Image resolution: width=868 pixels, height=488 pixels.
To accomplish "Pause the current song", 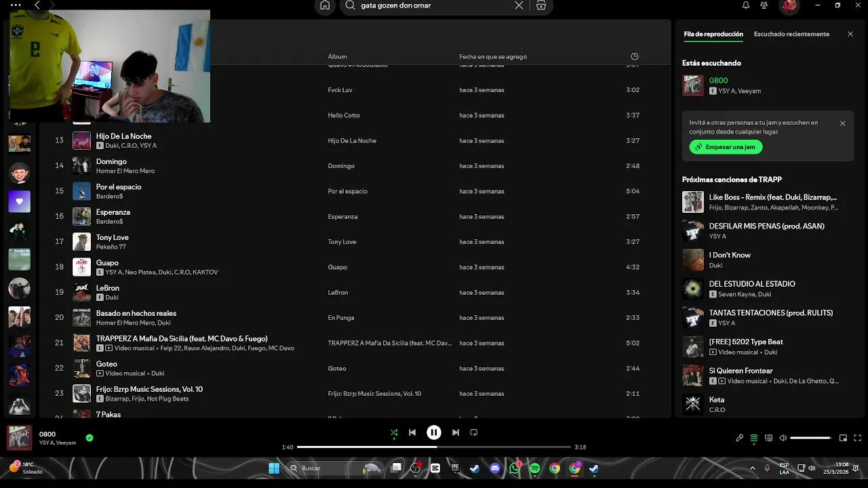I will click(434, 432).
